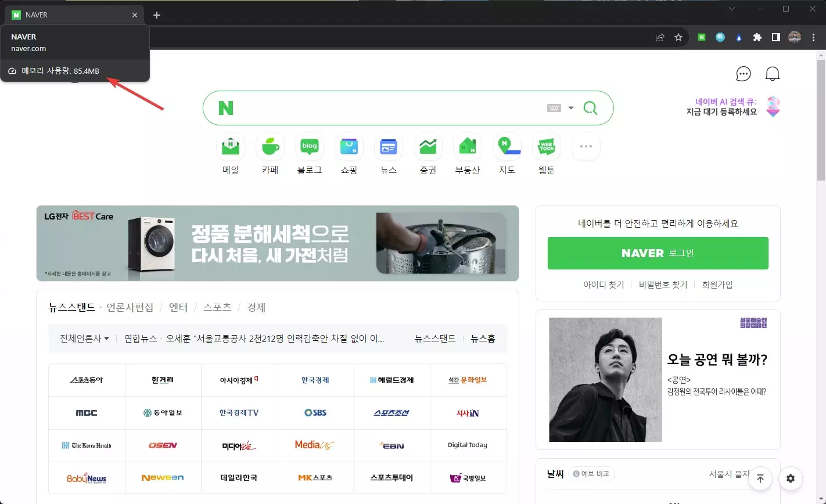Open the News (뉴스) icon
Viewport: 826px width, 504px height.
tap(389, 147)
